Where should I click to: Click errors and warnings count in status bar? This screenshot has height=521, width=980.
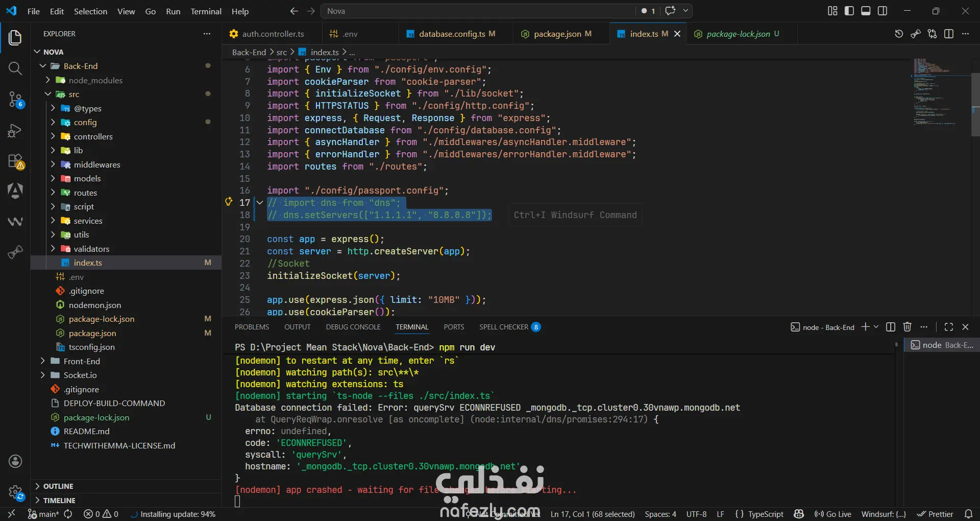[101, 514]
